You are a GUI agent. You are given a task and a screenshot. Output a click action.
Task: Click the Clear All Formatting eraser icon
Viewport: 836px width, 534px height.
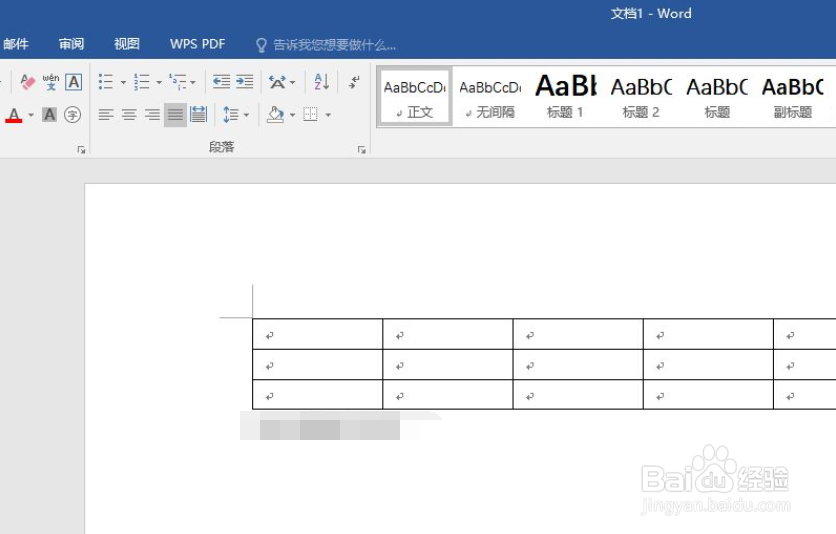pos(27,82)
